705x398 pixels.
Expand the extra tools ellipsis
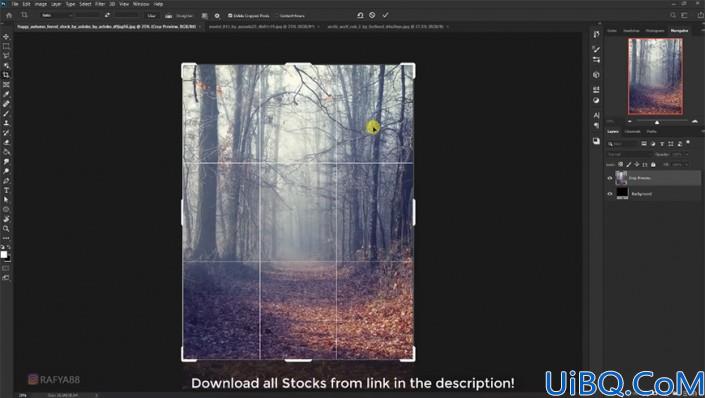[x=6, y=238]
